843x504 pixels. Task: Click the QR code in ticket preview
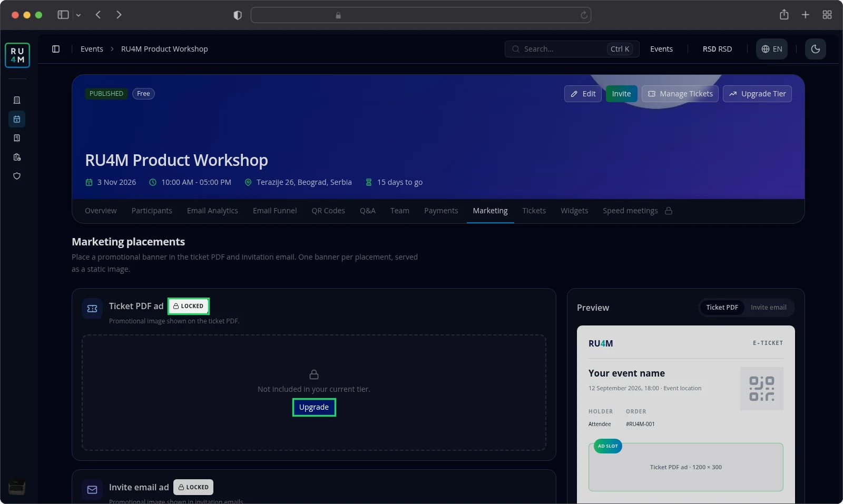click(x=762, y=389)
